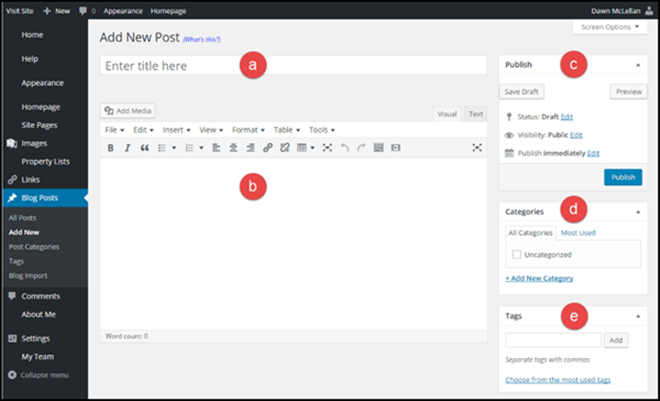Enter distraction-free fullscreen mode at toolbar right
Image resolution: width=660 pixels, height=401 pixels.
coord(477,148)
